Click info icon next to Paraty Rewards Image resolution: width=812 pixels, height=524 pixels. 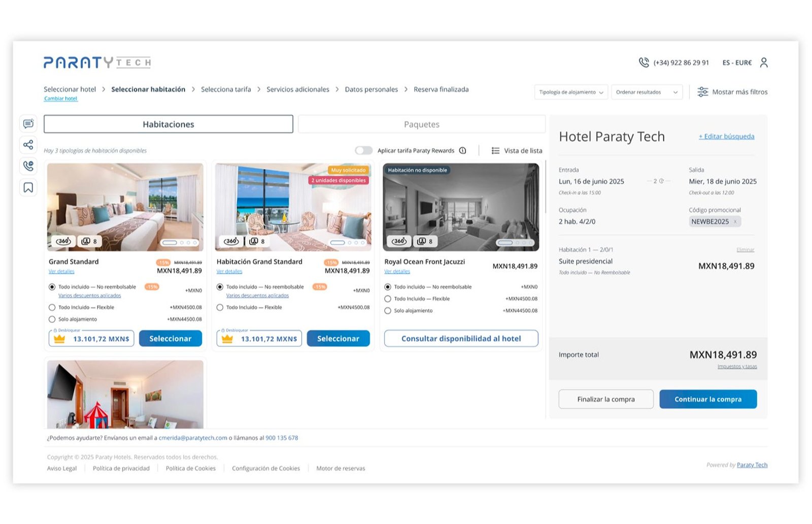pyautogui.click(x=462, y=150)
